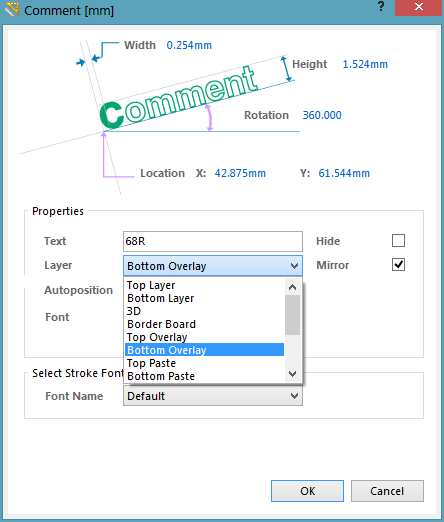Uncheck the Mirror checkbox

(398, 265)
